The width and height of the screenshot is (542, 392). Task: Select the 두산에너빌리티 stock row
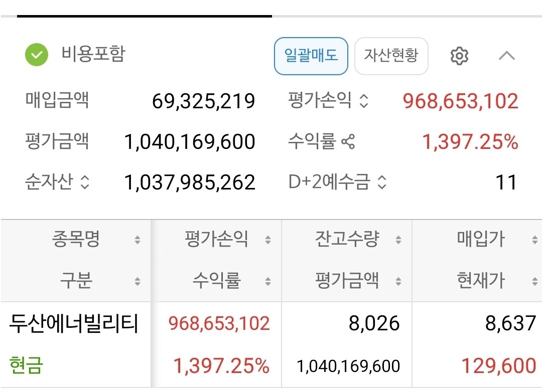271,344
